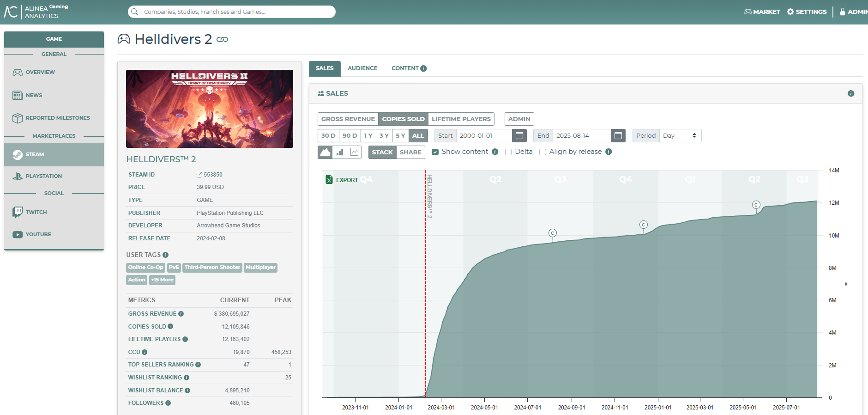Open Twitch in the sidebar
Viewport: 868px width, 415px height.
(x=54, y=212)
